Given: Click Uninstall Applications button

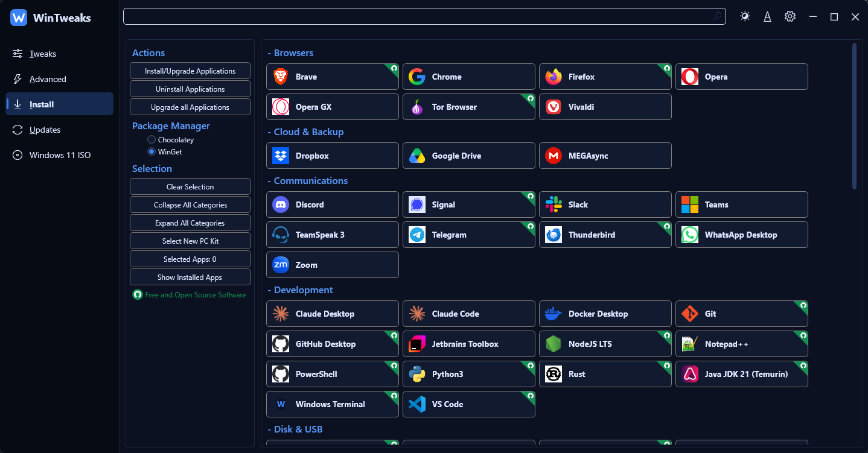Looking at the screenshot, I should click(x=190, y=89).
